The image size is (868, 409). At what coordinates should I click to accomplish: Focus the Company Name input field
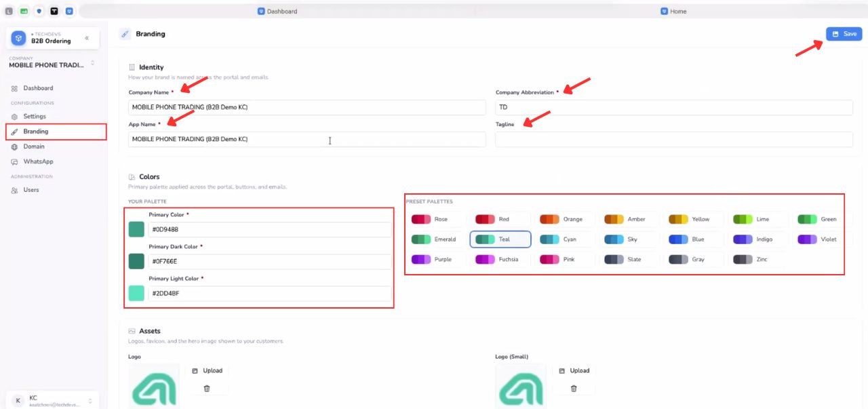(x=307, y=107)
